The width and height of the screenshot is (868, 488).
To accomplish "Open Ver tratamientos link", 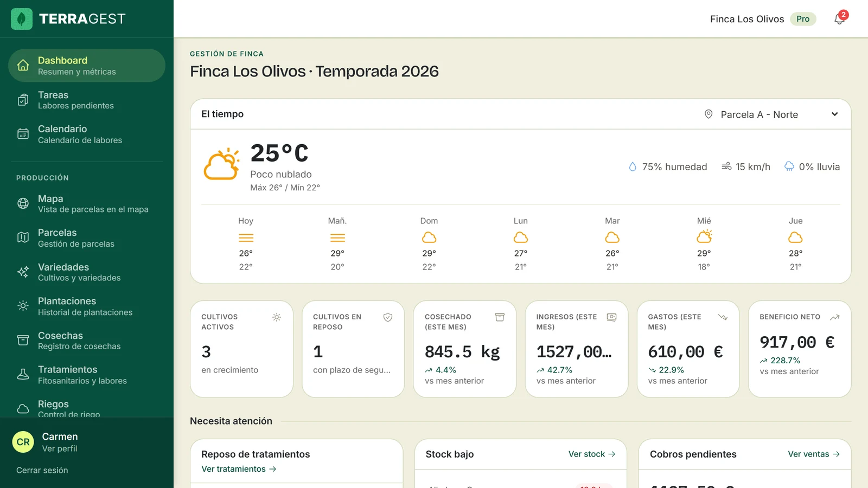I will (239, 469).
